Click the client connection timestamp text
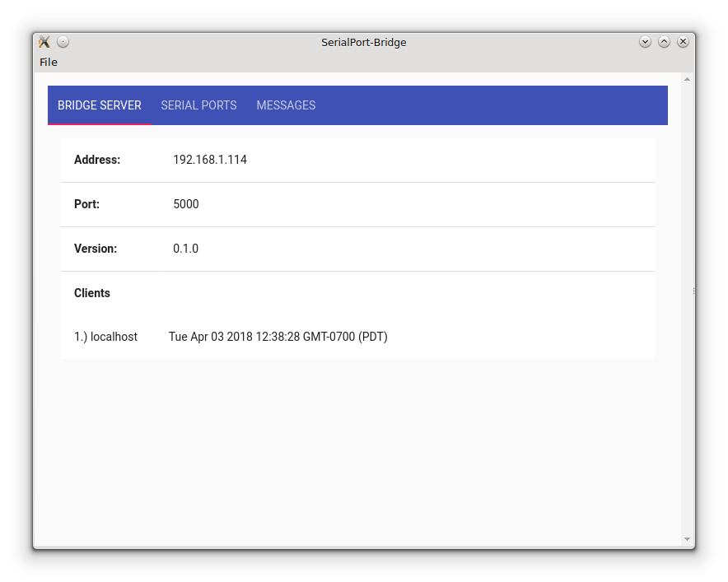This screenshot has height=582, width=728. point(278,337)
